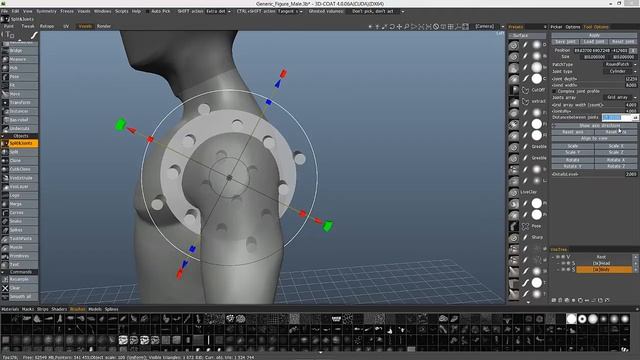Select the Bridge tool in left toolbar
Screen dimensions: 640x360
[x=20, y=51]
